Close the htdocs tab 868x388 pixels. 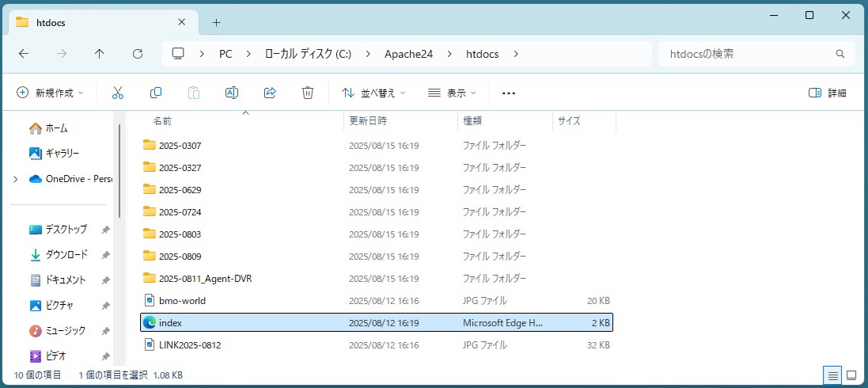coord(181,22)
